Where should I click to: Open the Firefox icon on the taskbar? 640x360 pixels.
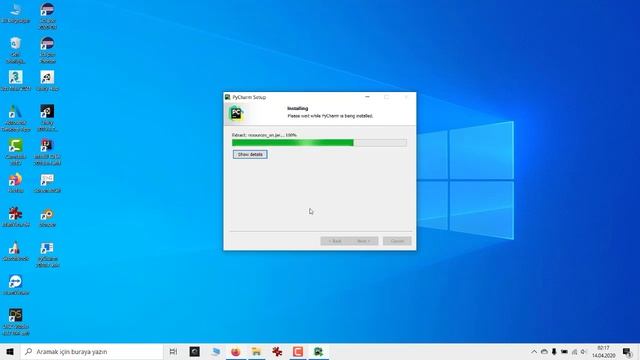pyautogui.click(x=236, y=351)
